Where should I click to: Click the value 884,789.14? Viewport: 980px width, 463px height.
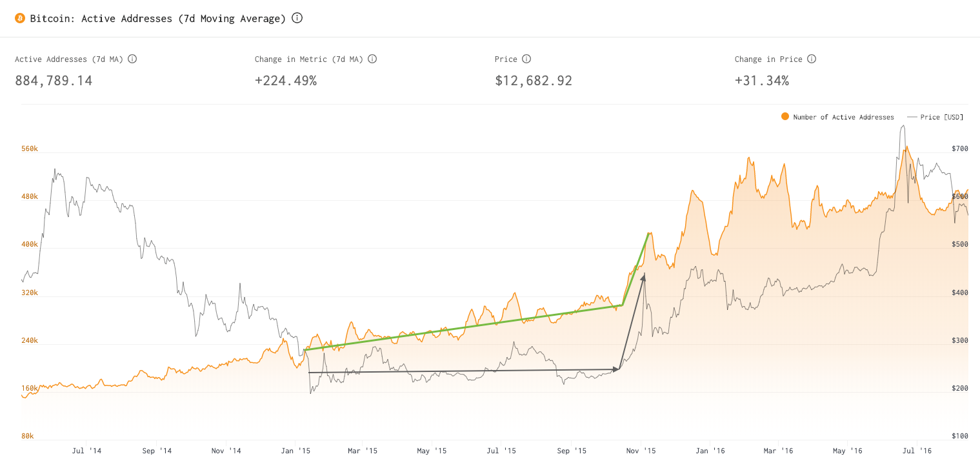54,81
